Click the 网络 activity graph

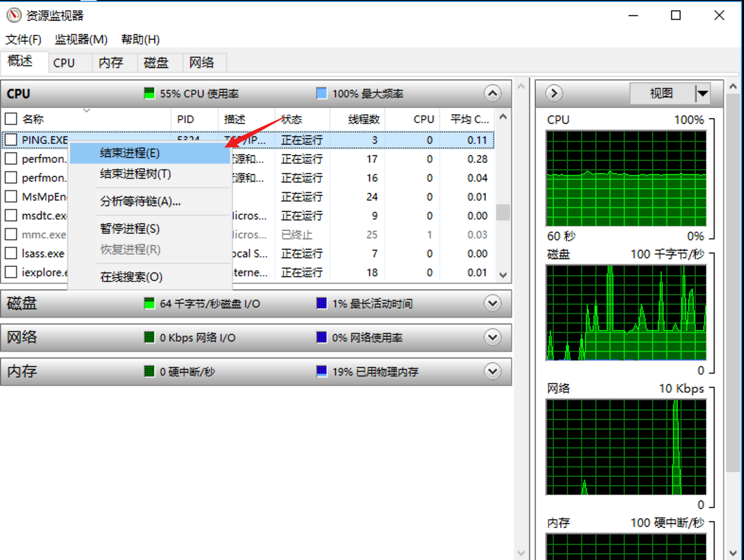pyautogui.click(x=626, y=447)
